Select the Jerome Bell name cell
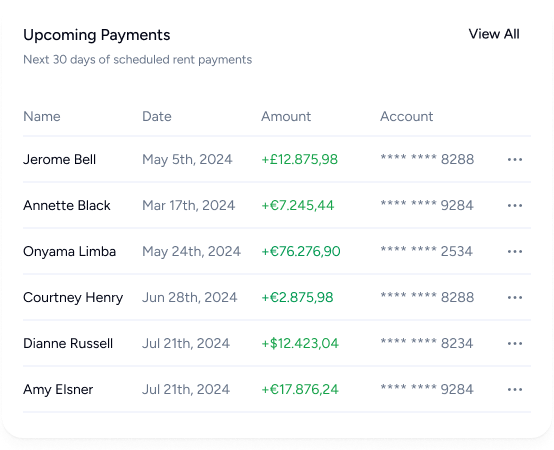 59,159
